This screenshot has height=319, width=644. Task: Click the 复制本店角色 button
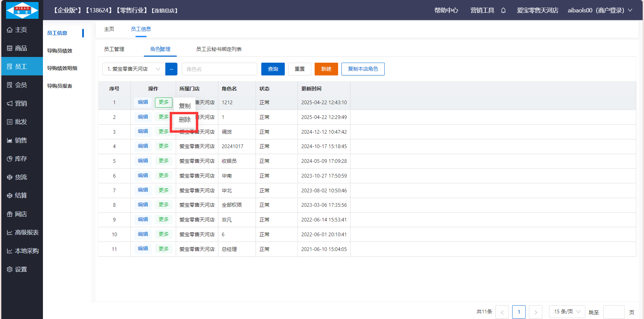[x=363, y=69]
